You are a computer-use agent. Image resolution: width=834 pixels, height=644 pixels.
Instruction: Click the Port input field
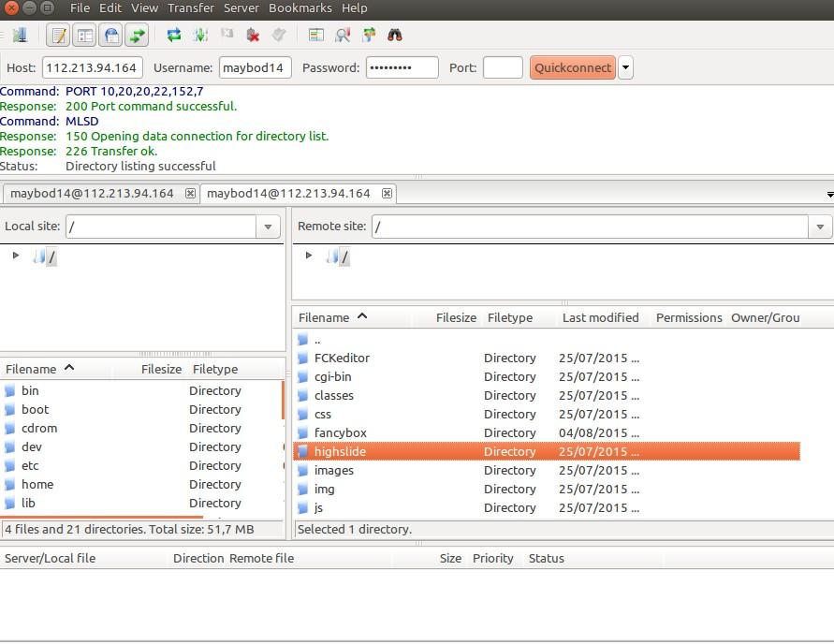click(x=503, y=67)
